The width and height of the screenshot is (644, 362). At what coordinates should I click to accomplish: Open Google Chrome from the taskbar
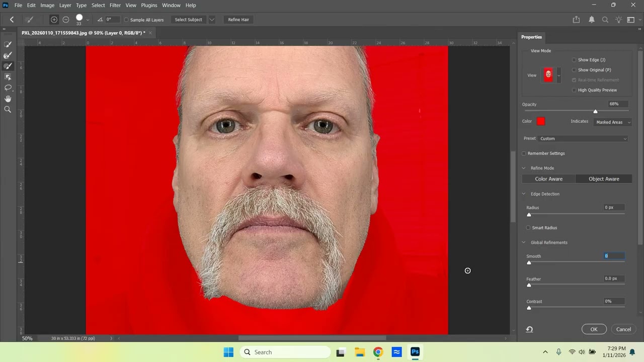click(378, 352)
